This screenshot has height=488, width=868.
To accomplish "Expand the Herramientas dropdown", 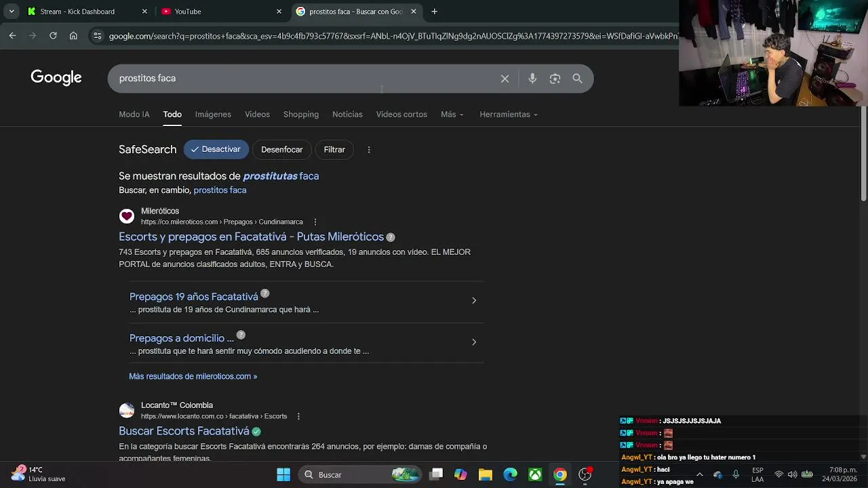I will [x=509, y=115].
